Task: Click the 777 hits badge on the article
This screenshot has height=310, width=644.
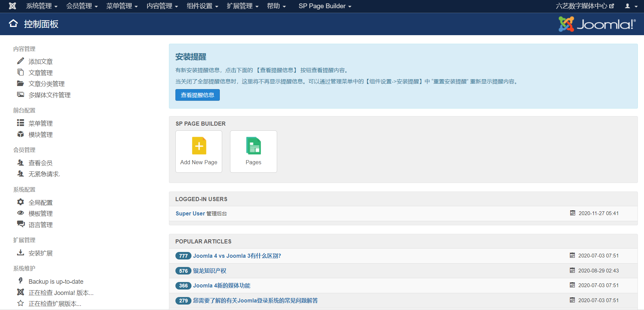Action: (183, 255)
